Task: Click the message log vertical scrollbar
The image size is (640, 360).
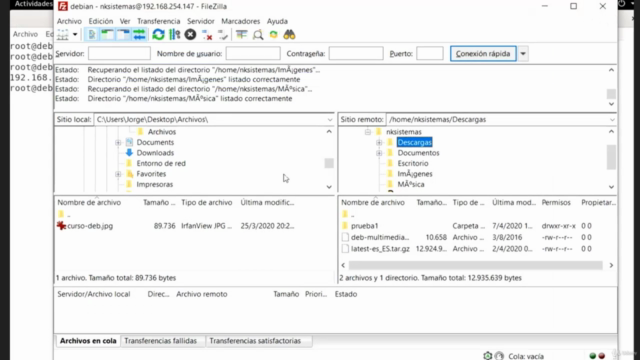Action: point(611,94)
